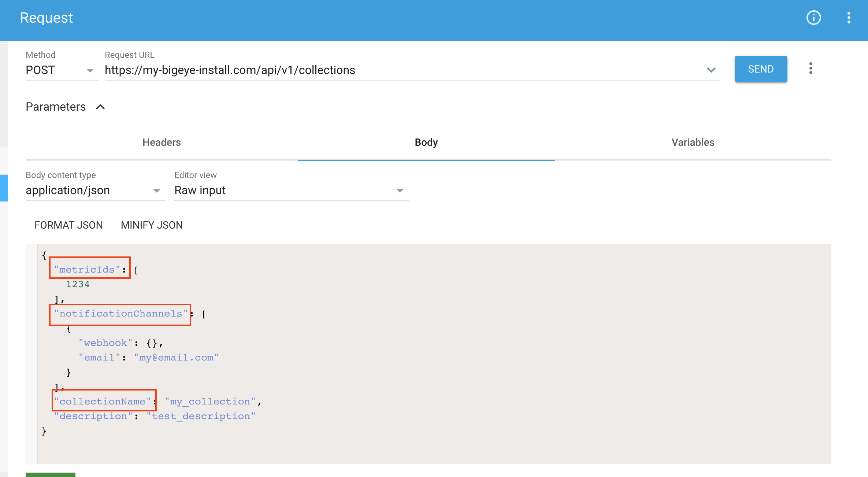This screenshot has width=868, height=477.
Task: Select the Body tab
Action: [426, 142]
